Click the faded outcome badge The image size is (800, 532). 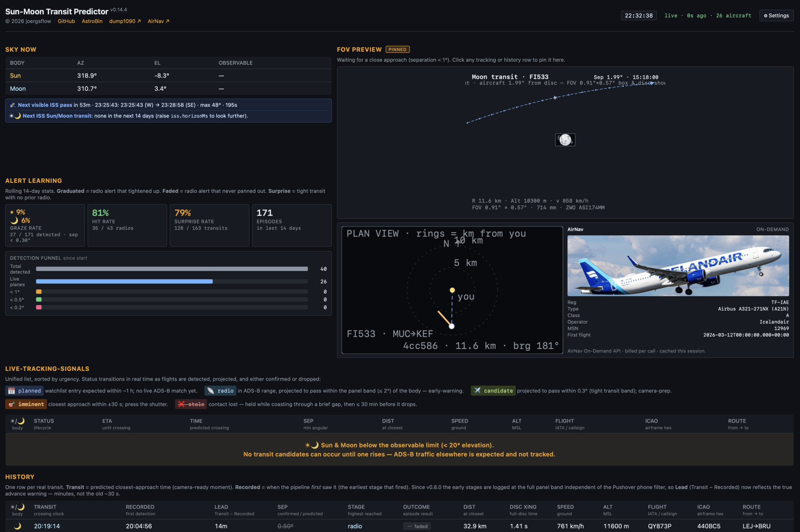tap(417, 526)
